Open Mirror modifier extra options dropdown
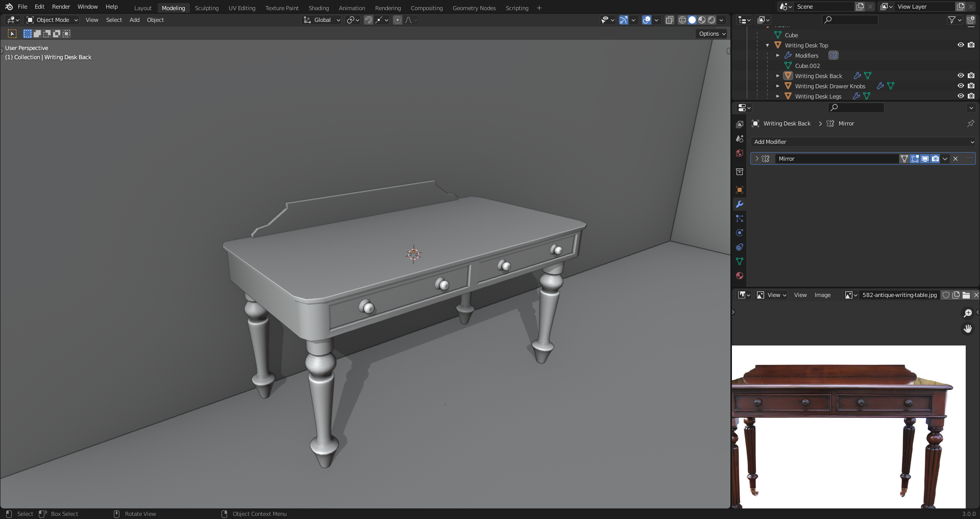This screenshot has width=980, height=519. pyautogui.click(x=945, y=159)
